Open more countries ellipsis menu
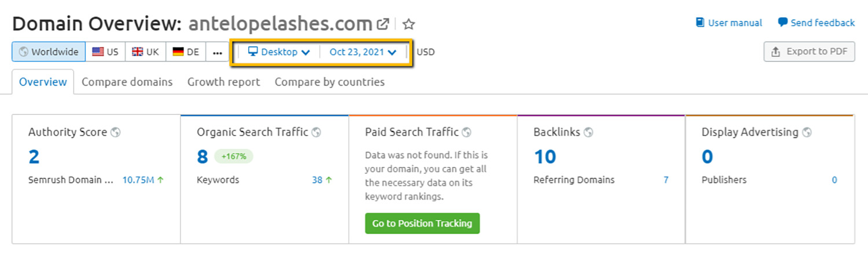This screenshot has height=255, width=868. (x=218, y=52)
